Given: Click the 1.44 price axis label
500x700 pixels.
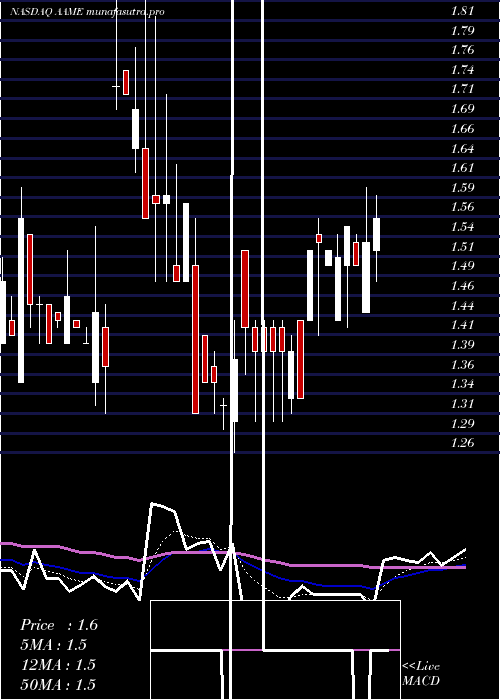Looking at the screenshot, I should coord(462,305).
